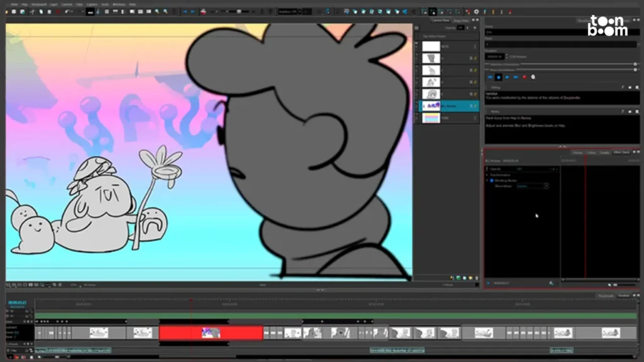This screenshot has width=644, height=362.
Task: Enable the Blending Mode checkbox in Effect Stack
Action: pyautogui.click(x=491, y=180)
